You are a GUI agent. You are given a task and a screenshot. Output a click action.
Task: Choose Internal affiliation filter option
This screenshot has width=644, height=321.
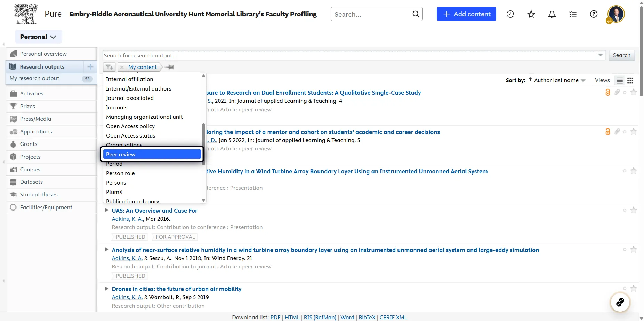pyautogui.click(x=152, y=79)
